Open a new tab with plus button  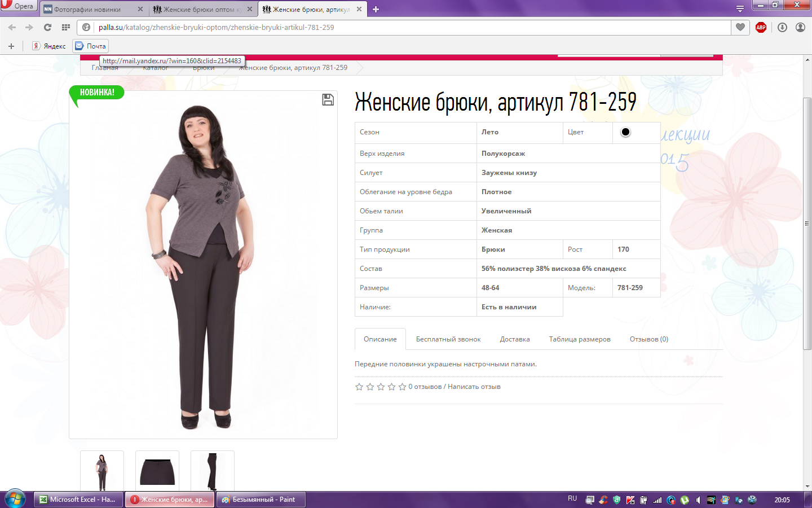376,9
